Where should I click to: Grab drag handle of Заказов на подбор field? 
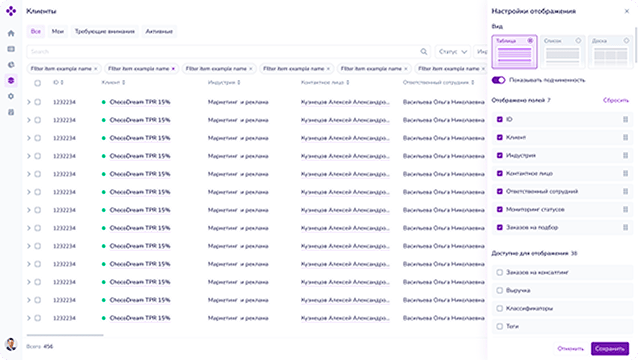pyautogui.click(x=625, y=227)
